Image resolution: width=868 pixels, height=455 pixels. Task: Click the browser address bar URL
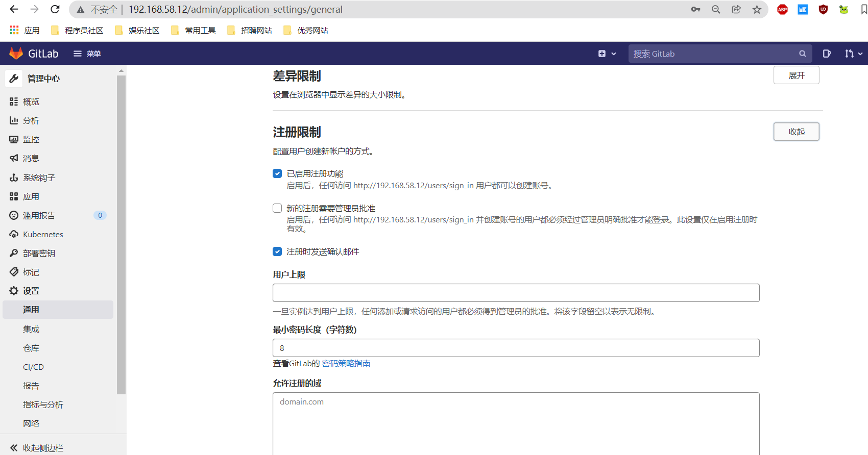[235, 9]
